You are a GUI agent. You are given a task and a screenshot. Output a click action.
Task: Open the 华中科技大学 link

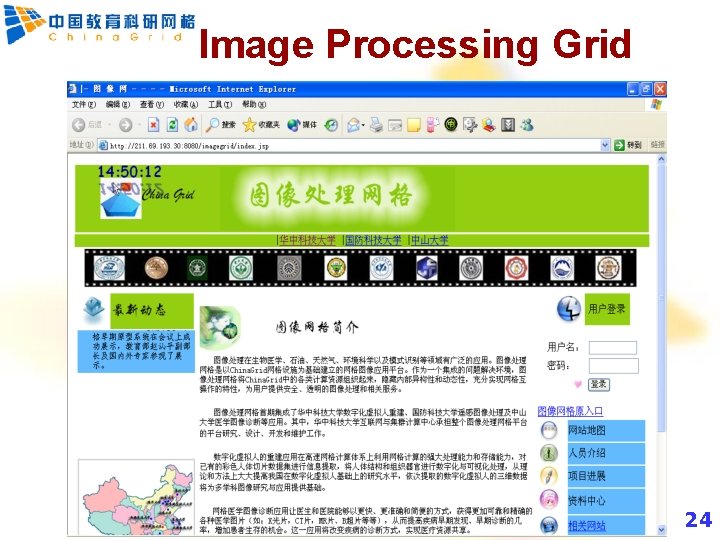308,240
